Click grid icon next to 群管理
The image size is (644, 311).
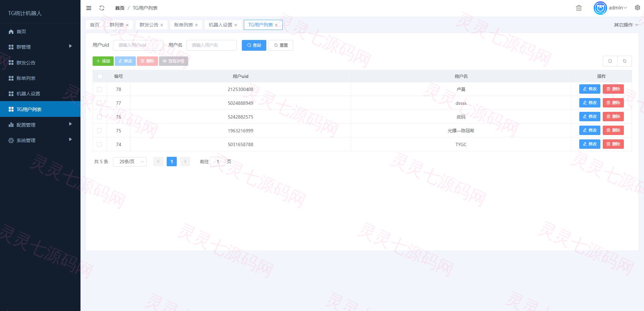click(x=11, y=47)
